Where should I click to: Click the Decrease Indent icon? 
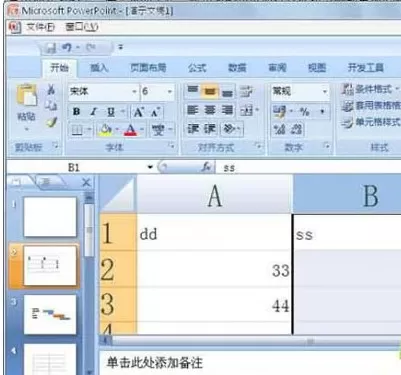193,129
